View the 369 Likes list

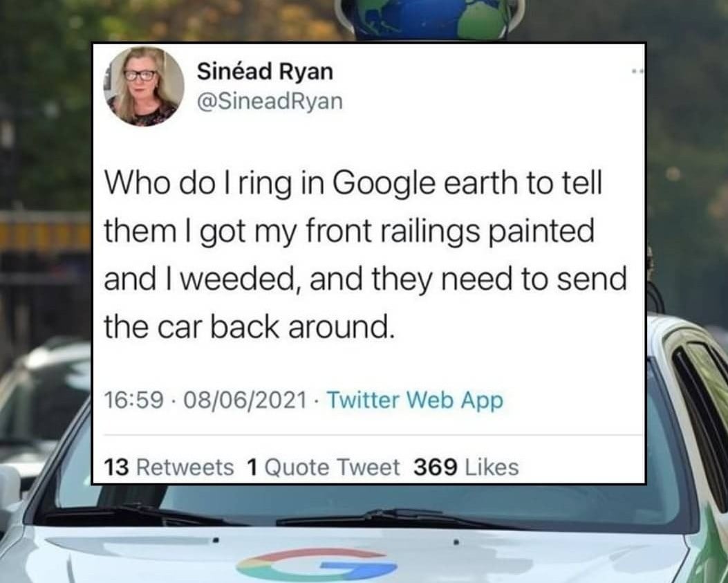(466, 467)
